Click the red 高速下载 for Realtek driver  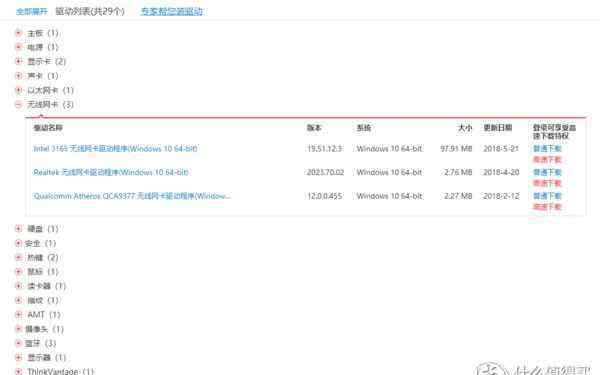547,183
